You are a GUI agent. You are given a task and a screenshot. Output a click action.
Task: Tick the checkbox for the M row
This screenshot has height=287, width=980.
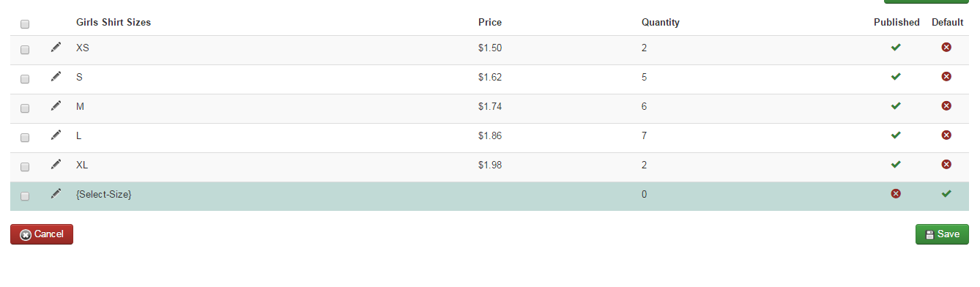click(25, 108)
